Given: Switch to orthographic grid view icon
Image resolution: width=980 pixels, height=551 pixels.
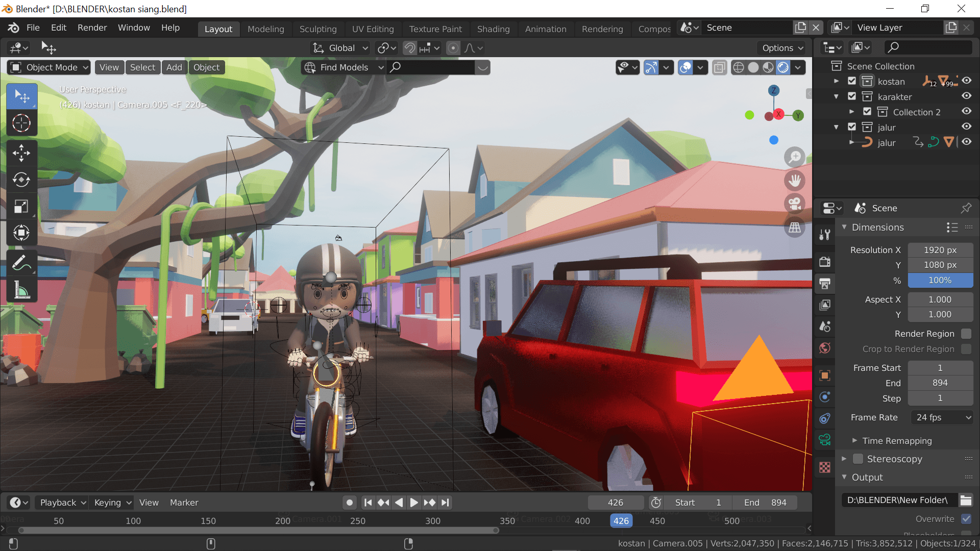Looking at the screenshot, I should (x=795, y=228).
